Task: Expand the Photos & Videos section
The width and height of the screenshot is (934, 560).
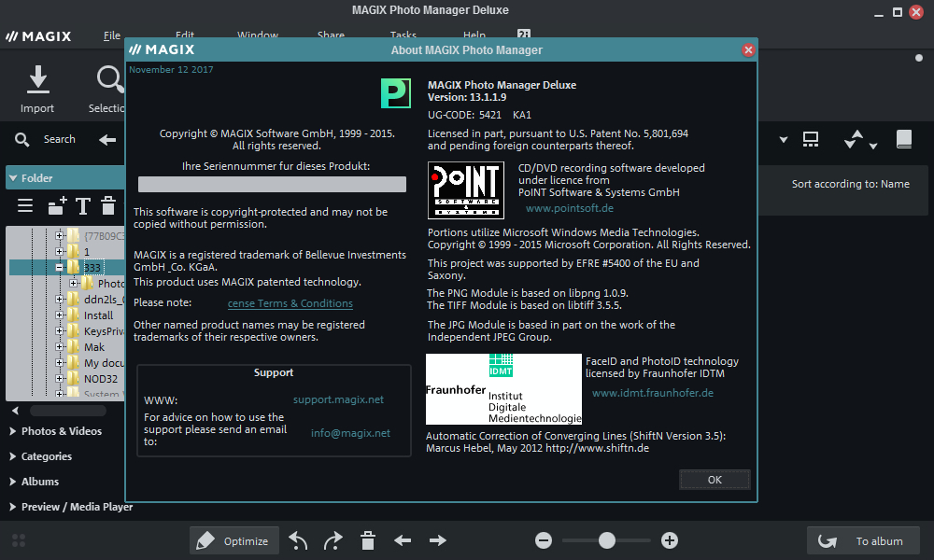Action: coord(56,431)
